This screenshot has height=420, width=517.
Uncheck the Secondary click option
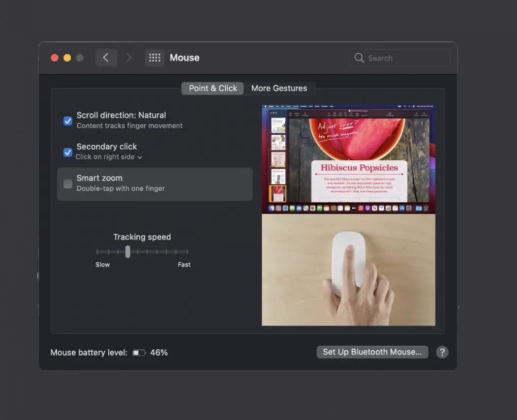(67, 152)
